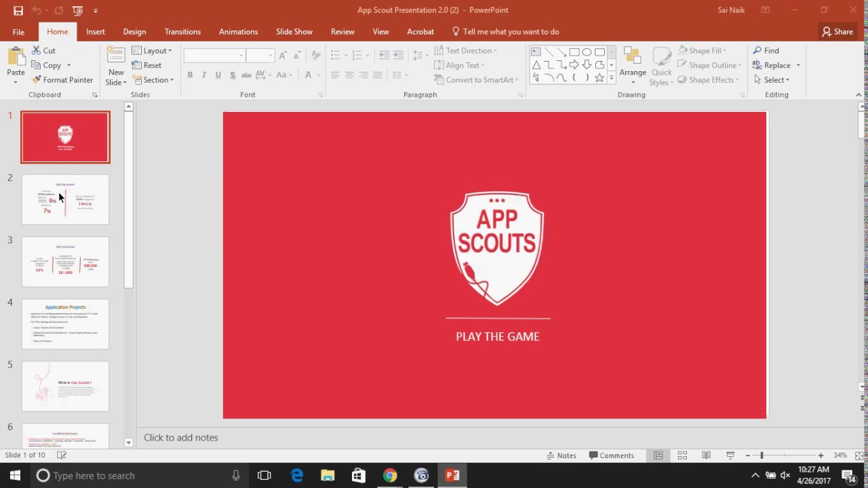Viewport: 868px width, 488px height.
Task: Open the Layout dropdown
Action: pyautogui.click(x=152, y=51)
